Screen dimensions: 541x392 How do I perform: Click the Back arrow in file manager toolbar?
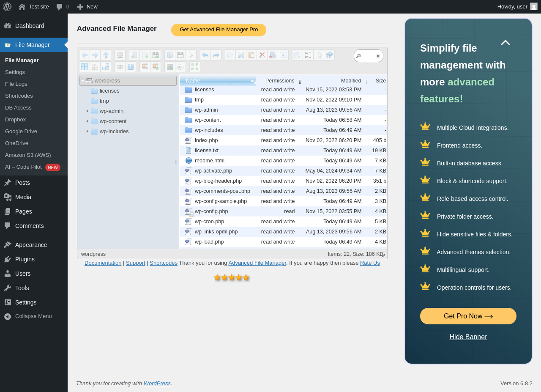85,55
